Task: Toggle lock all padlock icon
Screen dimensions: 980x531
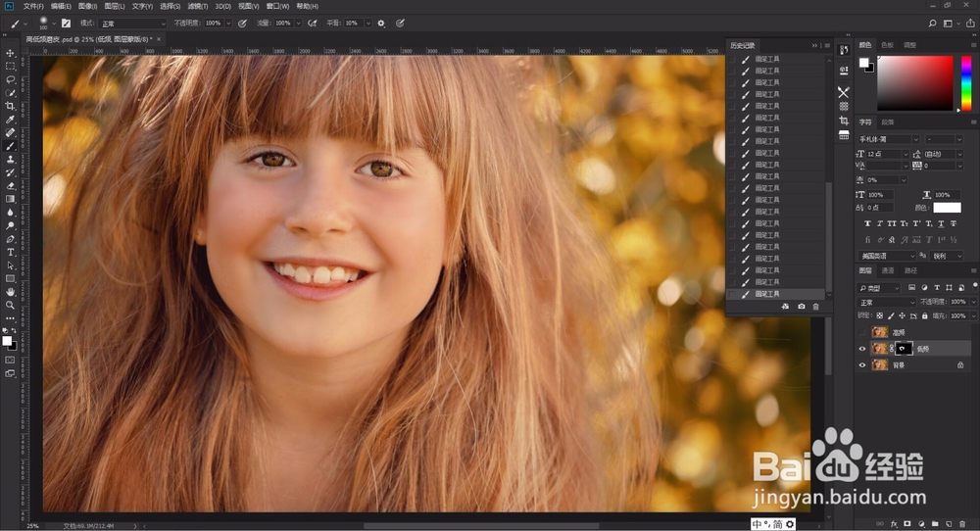Action: click(x=924, y=316)
